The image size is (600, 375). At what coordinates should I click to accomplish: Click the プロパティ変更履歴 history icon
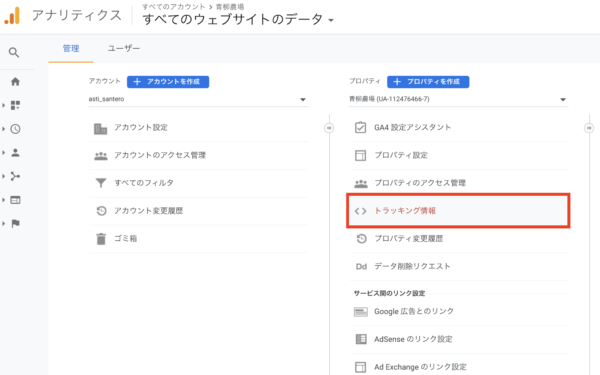(361, 239)
